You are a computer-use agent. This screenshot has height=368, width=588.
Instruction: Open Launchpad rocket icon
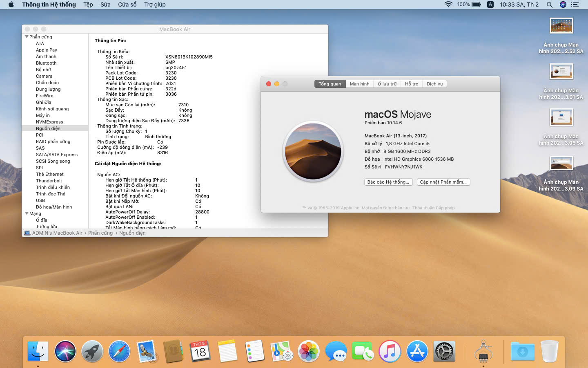point(92,352)
